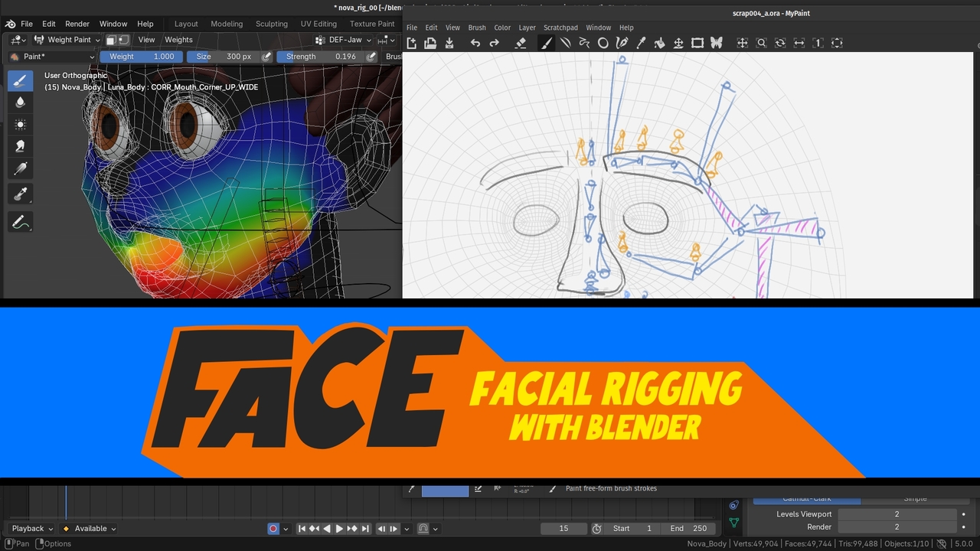Expand auto keying options arrow
This screenshot has height=551, width=980.
(286, 529)
